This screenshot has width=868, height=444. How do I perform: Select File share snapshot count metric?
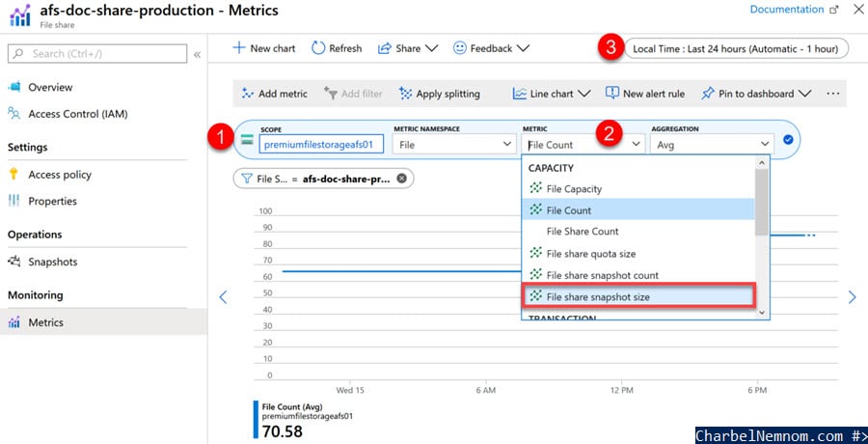coord(638,275)
